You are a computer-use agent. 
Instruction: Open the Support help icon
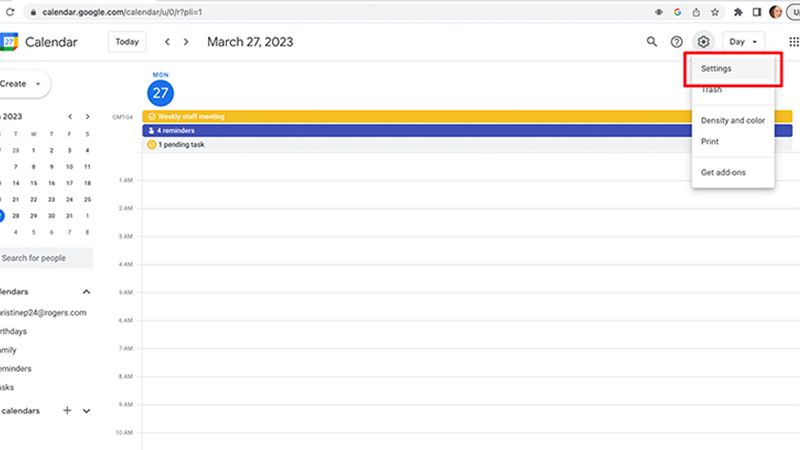[x=677, y=42]
